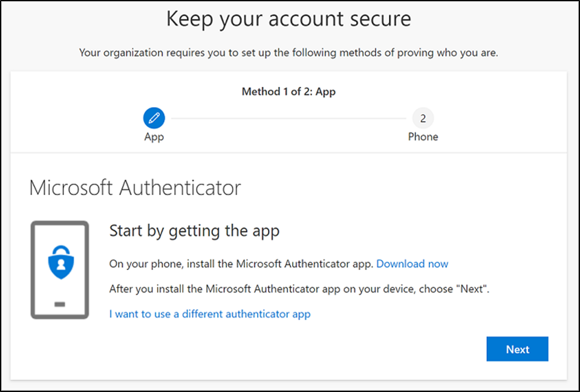Click the quoted "Next" word in instructions
The width and height of the screenshot is (580, 392).
point(471,289)
